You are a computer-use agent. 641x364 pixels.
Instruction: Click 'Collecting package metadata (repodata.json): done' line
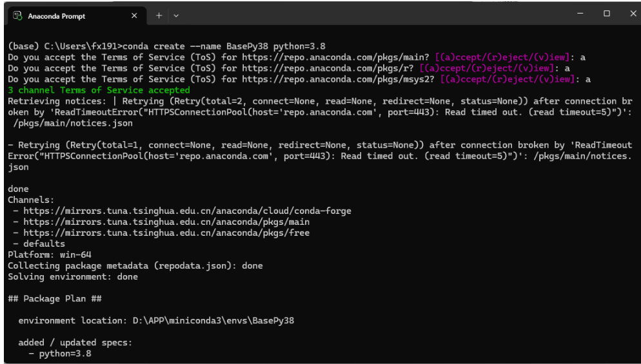(x=135, y=265)
